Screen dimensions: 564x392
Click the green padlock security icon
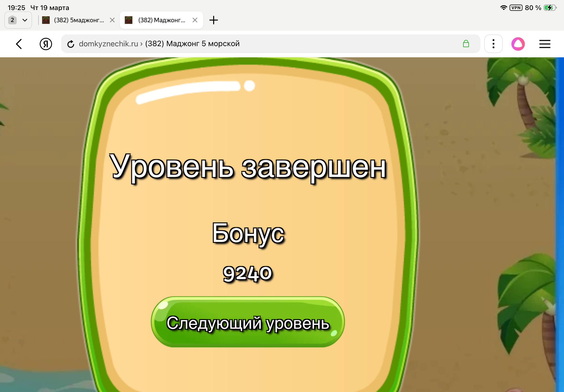point(466,44)
